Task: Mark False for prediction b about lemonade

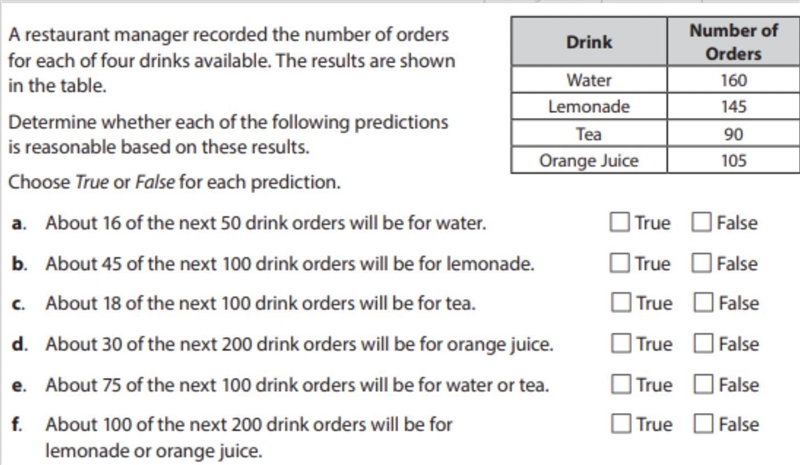Action: pos(702,263)
